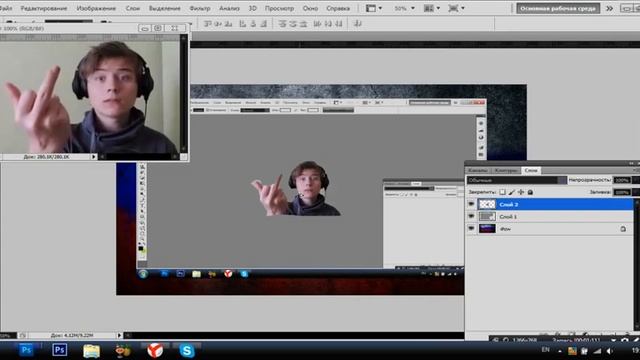Click the Align top edges icon
The width and height of the screenshot is (640, 360).
208,24
